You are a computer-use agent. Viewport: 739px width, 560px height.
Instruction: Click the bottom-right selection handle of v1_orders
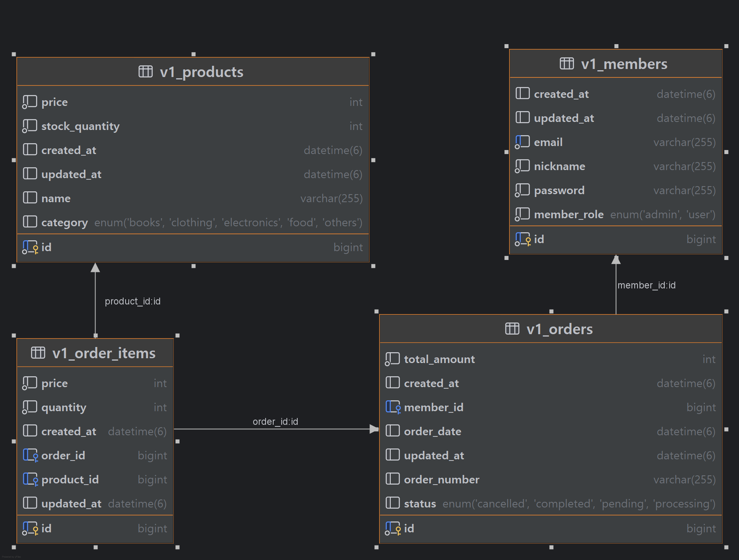726,547
